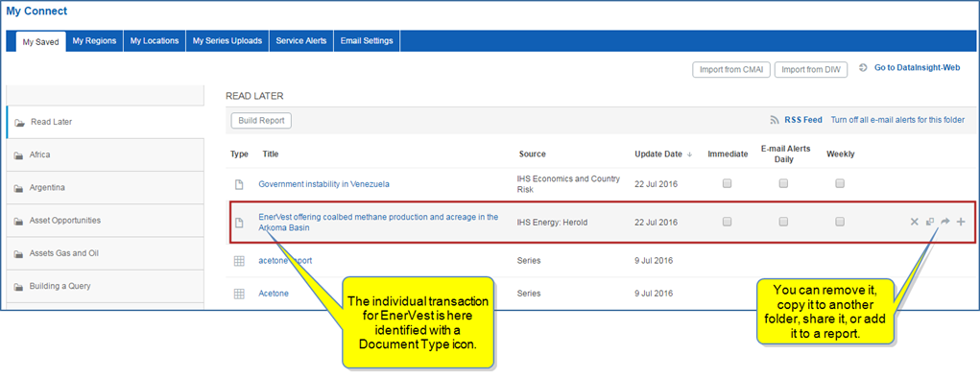Open EnerVest coalbed methane article link
The image size is (980, 378).
378,223
